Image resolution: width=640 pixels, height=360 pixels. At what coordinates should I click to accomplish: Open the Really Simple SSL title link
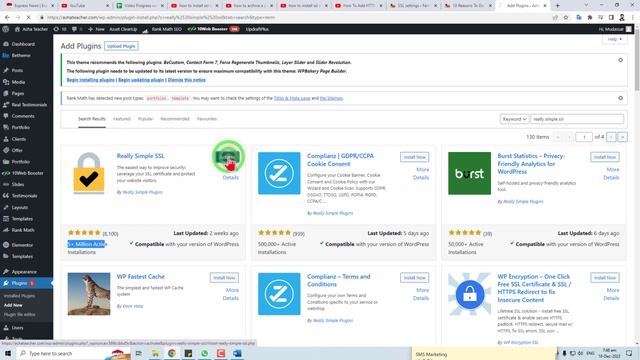140,156
